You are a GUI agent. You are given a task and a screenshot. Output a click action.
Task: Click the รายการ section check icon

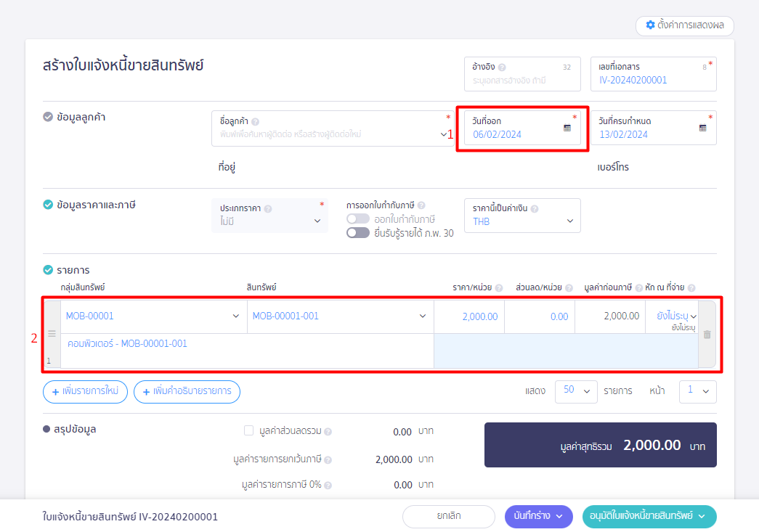48,270
